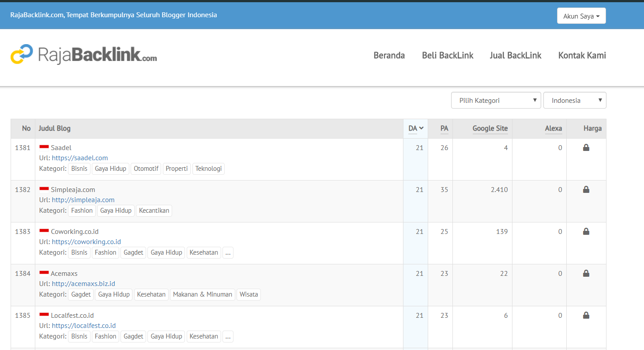Click the Acemaxs blog title
The height and width of the screenshot is (350, 644).
pyautogui.click(x=64, y=274)
